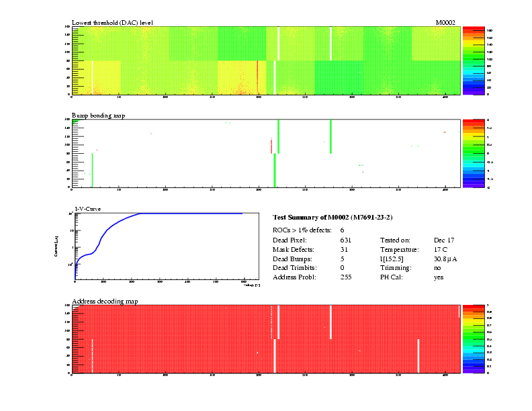
Task: Click the M0002 module label at top right
Action: (x=445, y=23)
